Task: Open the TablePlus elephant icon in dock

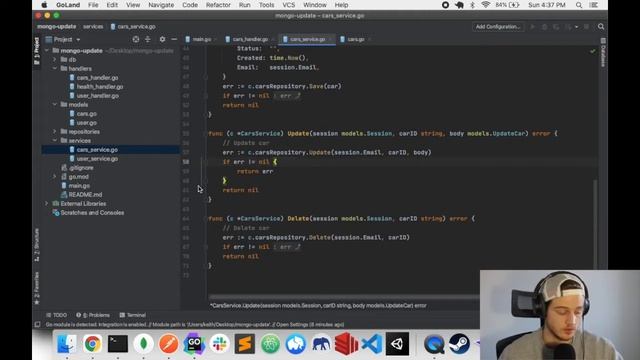Action: pos(321,344)
